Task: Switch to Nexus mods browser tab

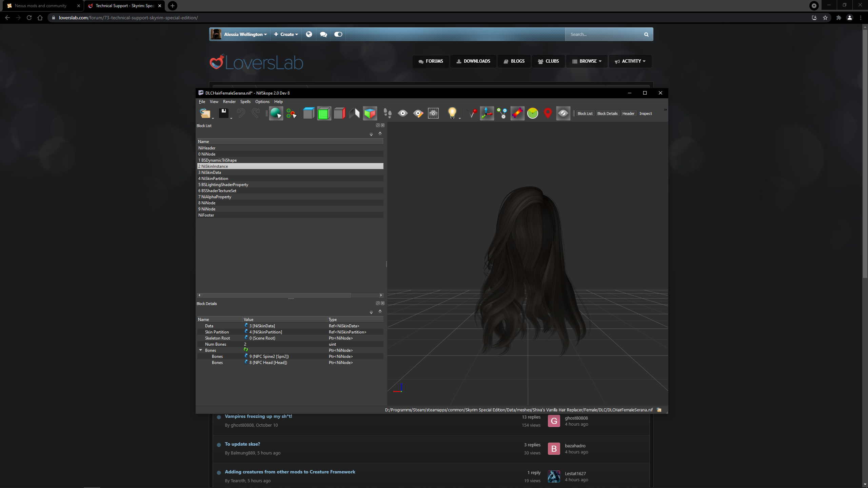Action: pos(42,6)
